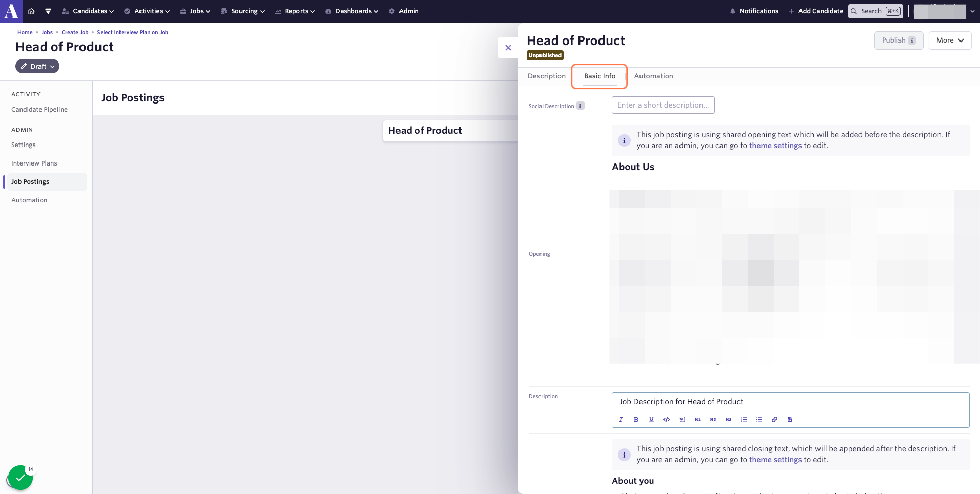Switch to the Description tab
This screenshot has height=494, width=980.
click(x=547, y=76)
